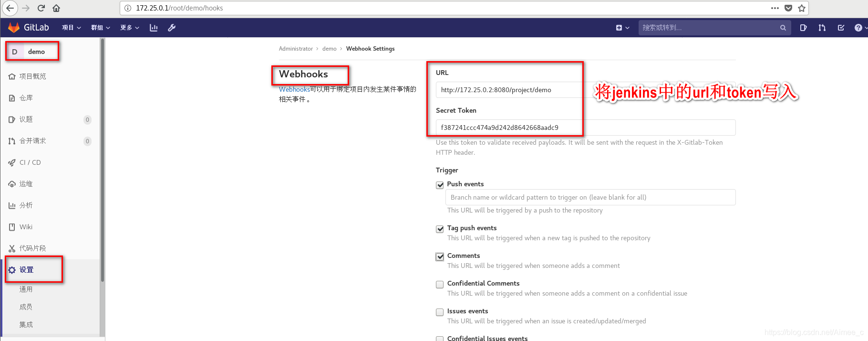
Task: Open the page actions three-dot icon
Action: click(775, 8)
